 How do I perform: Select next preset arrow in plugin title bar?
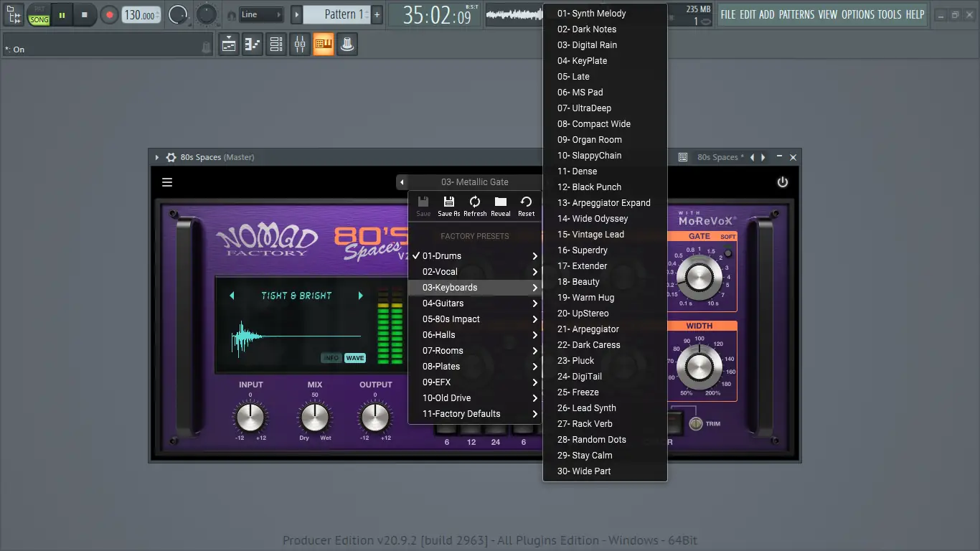[763, 157]
